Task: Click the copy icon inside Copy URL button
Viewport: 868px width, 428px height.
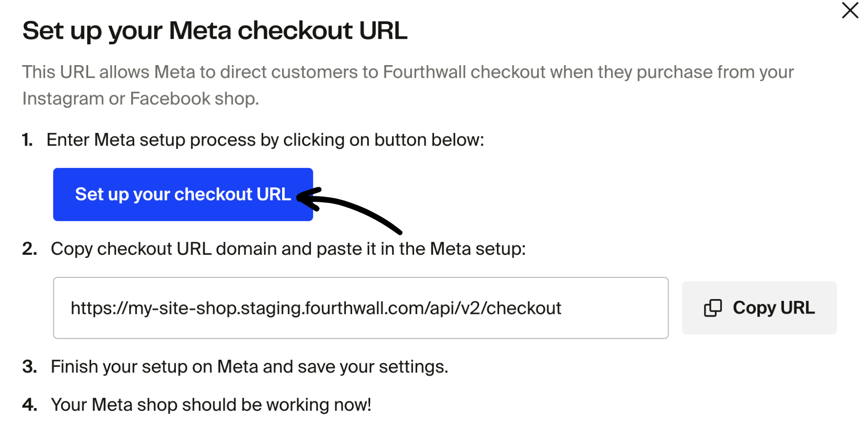Action: (713, 308)
